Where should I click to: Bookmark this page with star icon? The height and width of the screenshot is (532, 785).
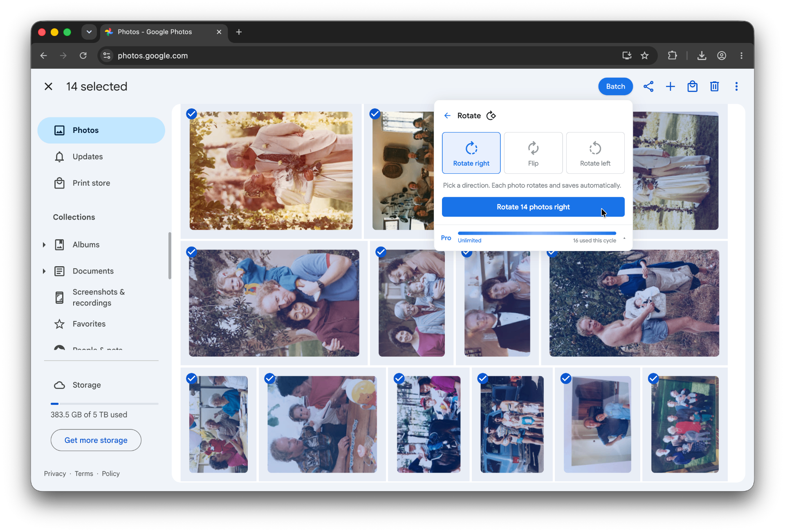(645, 56)
